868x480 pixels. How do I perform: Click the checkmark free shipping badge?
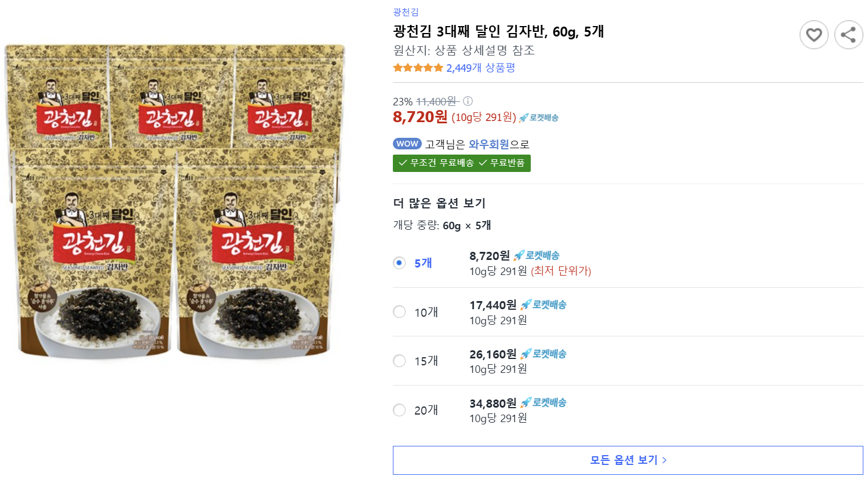[x=462, y=163]
